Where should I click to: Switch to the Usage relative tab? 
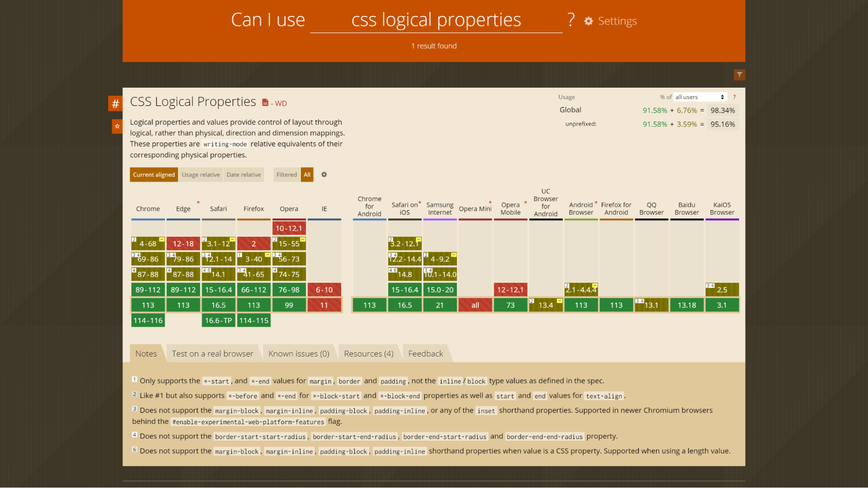click(201, 174)
